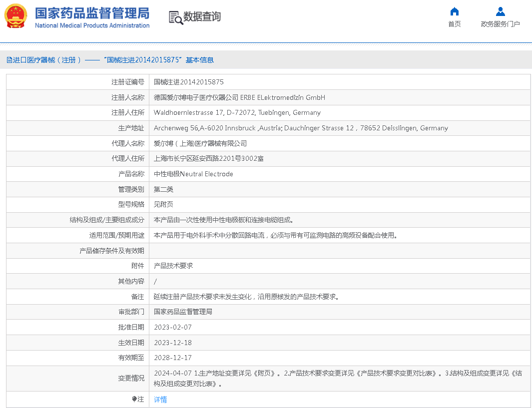This screenshot has width=532, height=408.
Task: Go to the home page icon
Action: coord(454,11)
